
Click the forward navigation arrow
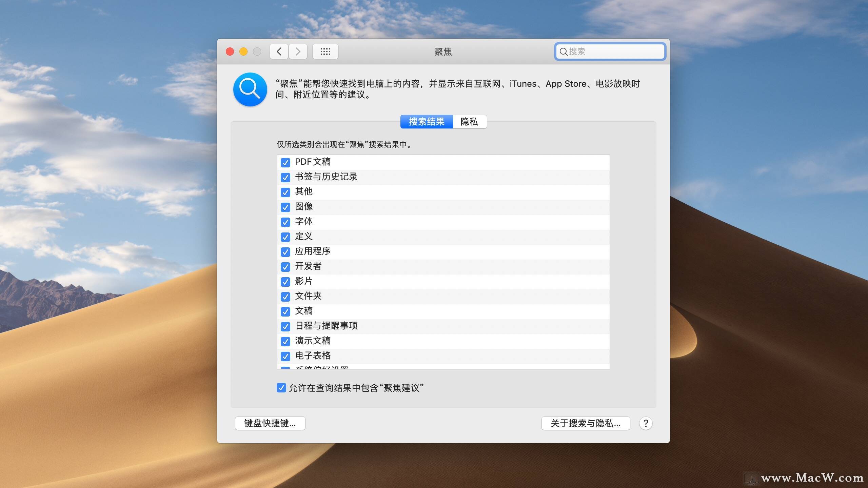point(298,52)
